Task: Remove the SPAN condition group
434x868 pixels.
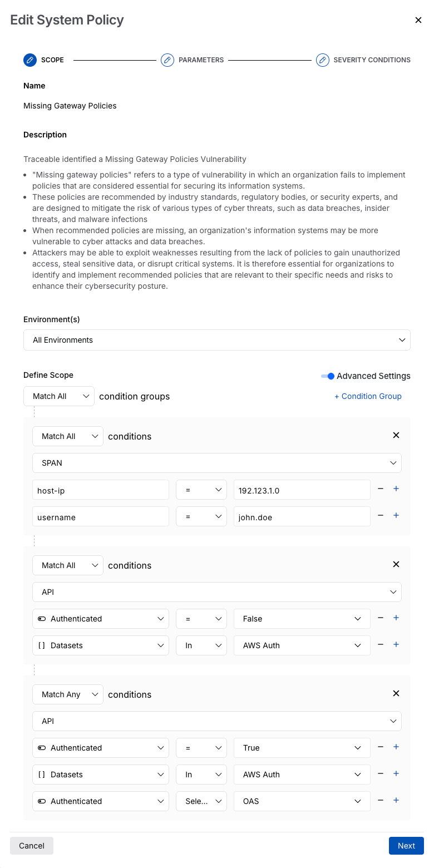Action: pos(396,435)
